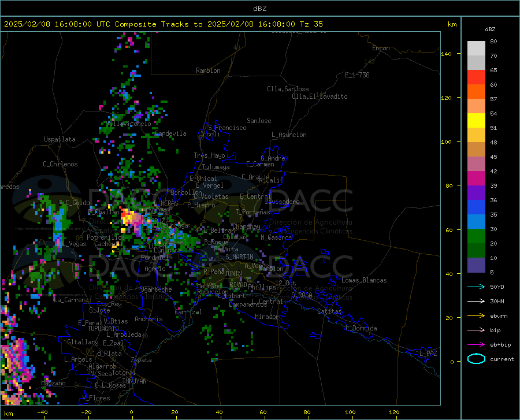
Task: Click the cyan 50YD arrow icon
Action: [x=476, y=287]
